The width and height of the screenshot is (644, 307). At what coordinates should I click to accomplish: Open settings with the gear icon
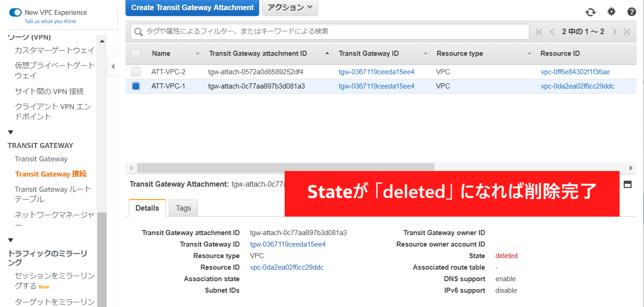tap(611, 12)
